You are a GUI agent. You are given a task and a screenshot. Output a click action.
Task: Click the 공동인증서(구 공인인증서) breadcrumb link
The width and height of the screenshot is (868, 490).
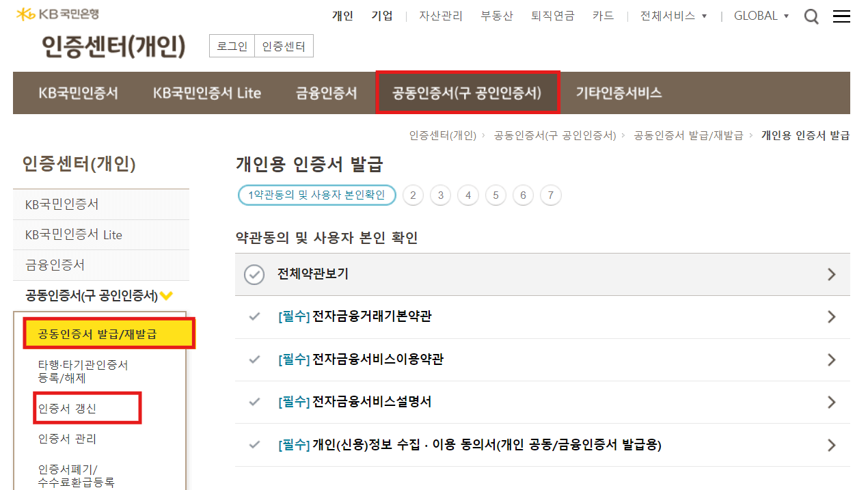coord(555,135)
